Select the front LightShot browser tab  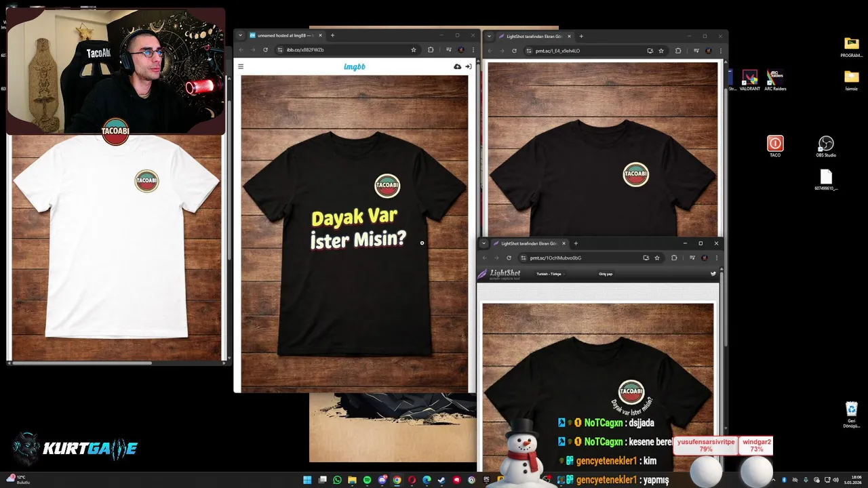click(x=529, y=243)
